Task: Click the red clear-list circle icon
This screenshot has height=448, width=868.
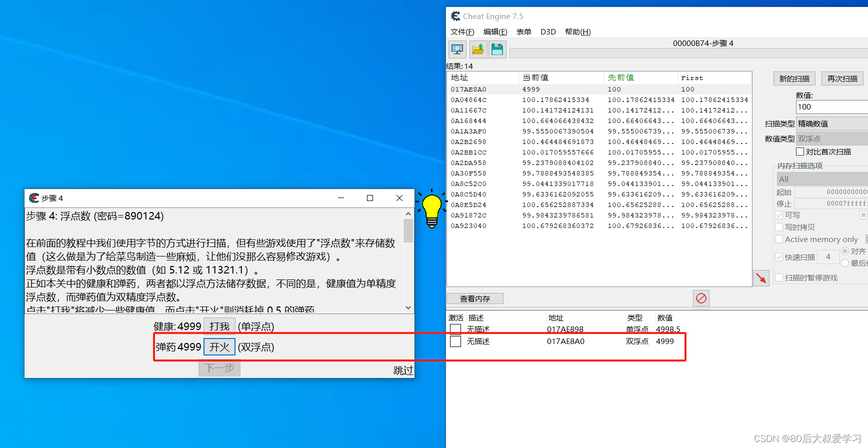Action: point(701,298)
